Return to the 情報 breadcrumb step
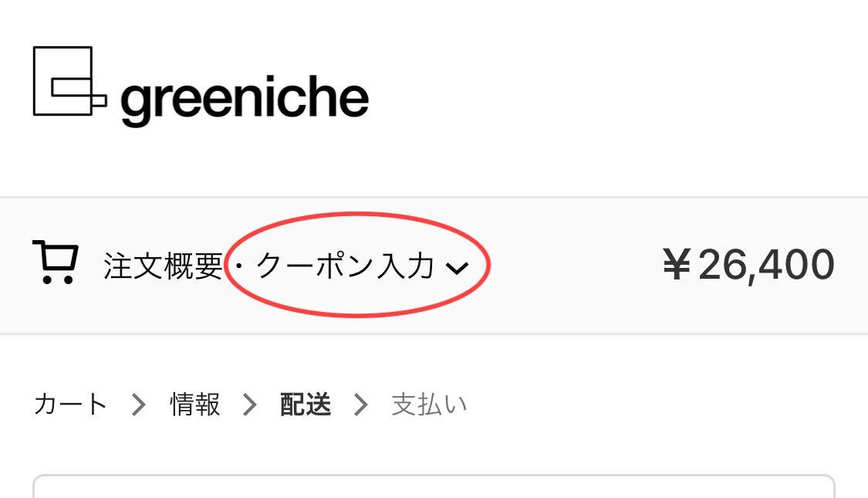Screen dimensions: 868x498 tap(195, 405)
